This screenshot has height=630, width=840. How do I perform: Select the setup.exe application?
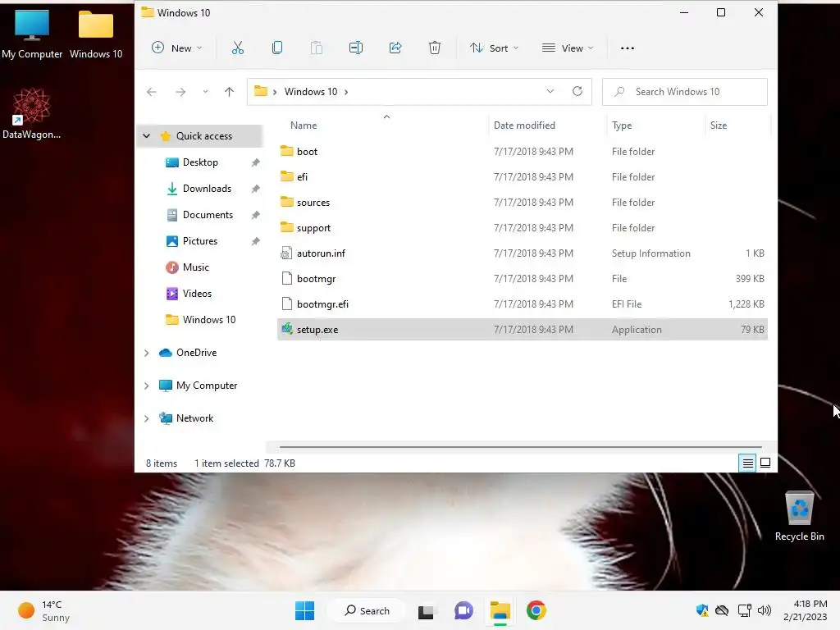(x=523, y=330)
